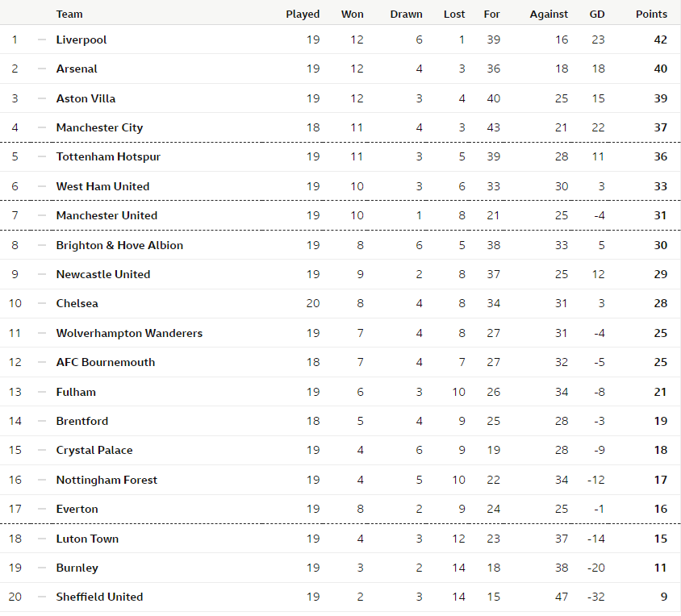Click Burnley's points value 11
Screen dimensions: 681x616
click(x=660, y=568)
